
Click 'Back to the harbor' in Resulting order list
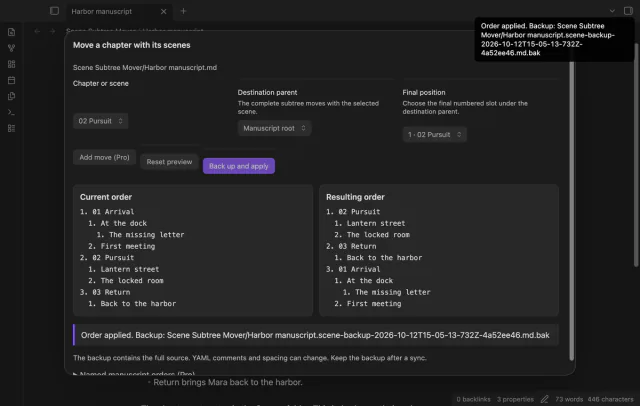[x=384, y=257]
